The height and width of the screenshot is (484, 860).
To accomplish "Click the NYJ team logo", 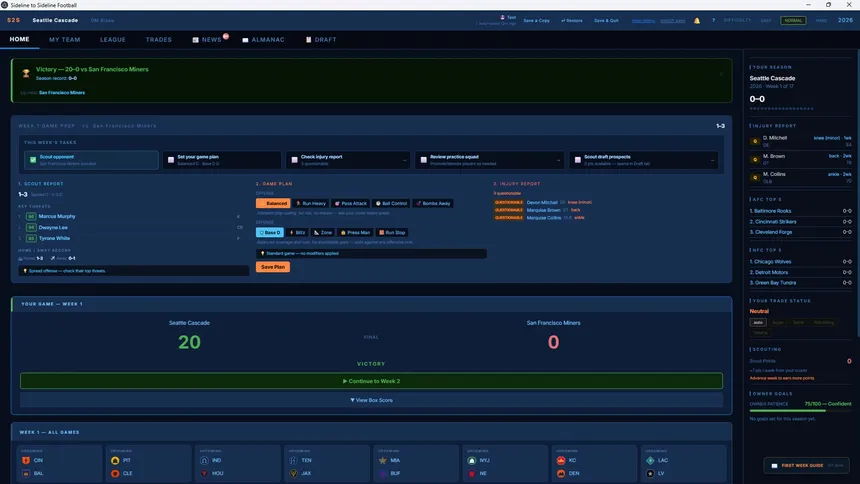I will 472,460.
